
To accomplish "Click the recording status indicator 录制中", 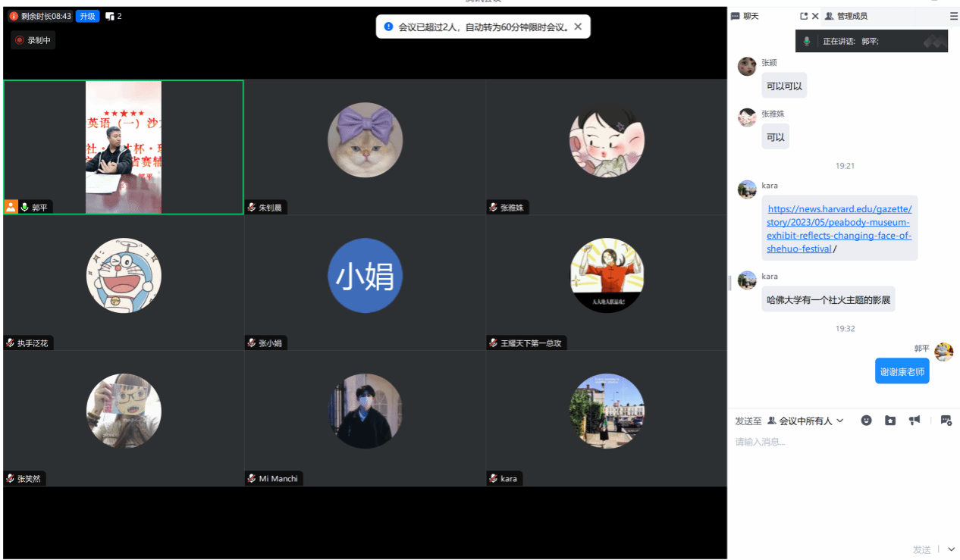I will [33, 40].
